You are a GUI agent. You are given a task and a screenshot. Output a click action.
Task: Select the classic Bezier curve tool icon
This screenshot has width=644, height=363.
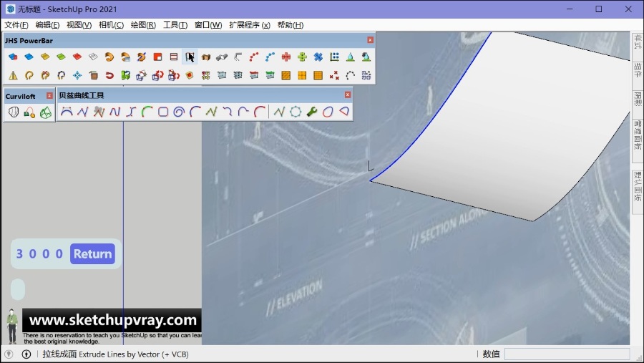tap(67, 112)
